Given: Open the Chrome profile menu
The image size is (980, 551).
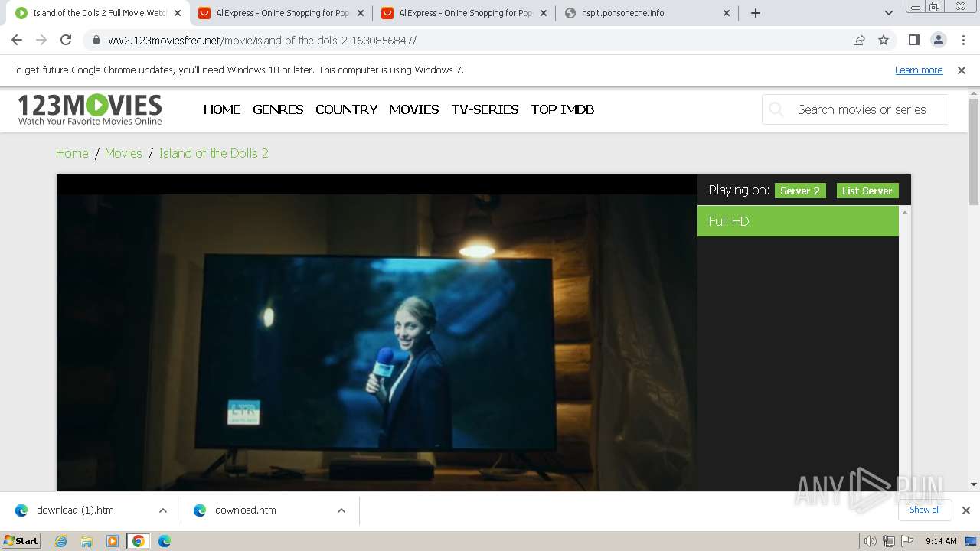Looking at the screenshot, I should coord(938,40).
